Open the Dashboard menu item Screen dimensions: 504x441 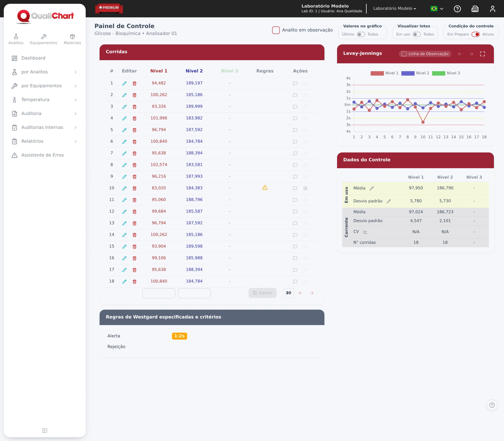45,58
